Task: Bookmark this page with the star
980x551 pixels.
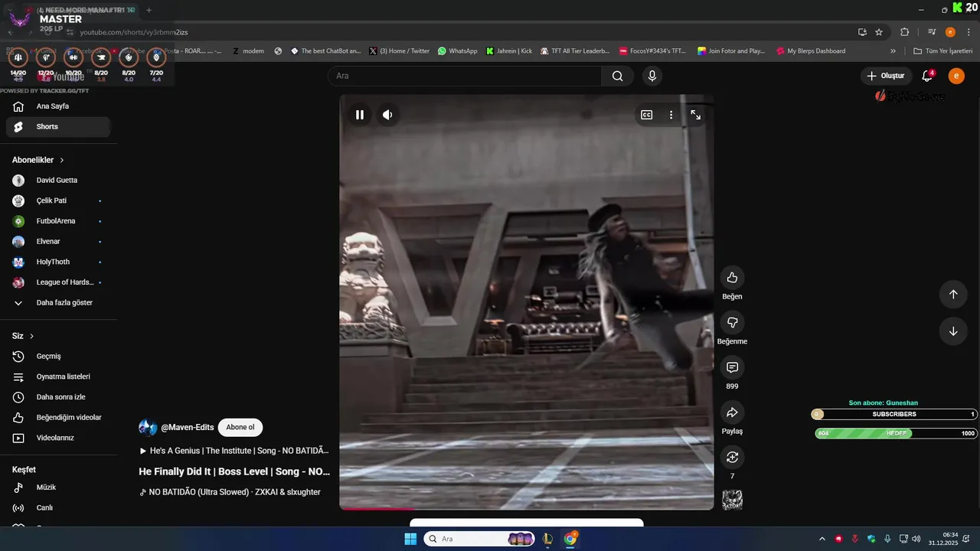Action: (879, 32)
